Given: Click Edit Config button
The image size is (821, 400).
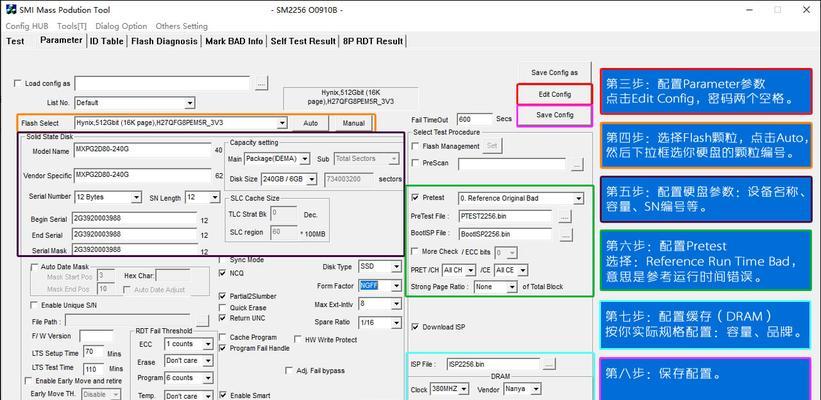Looking at the screenshot, I should (554, 95).
